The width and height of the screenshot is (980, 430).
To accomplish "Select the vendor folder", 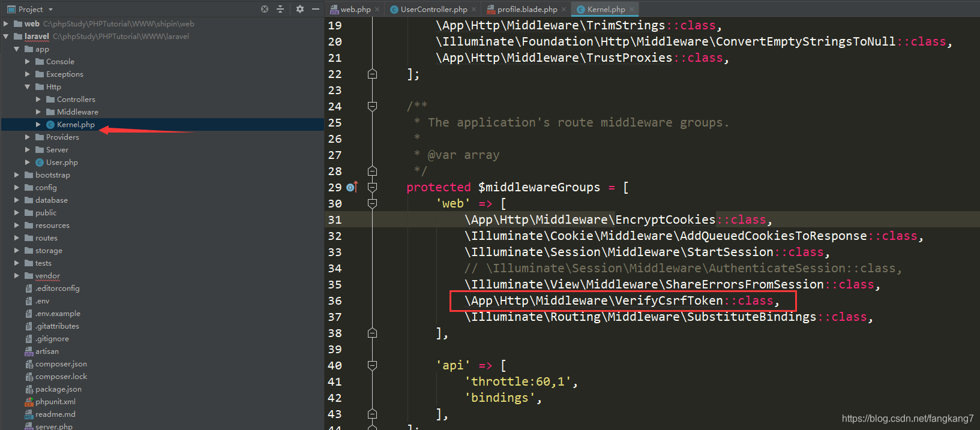I will click(47, 276).
